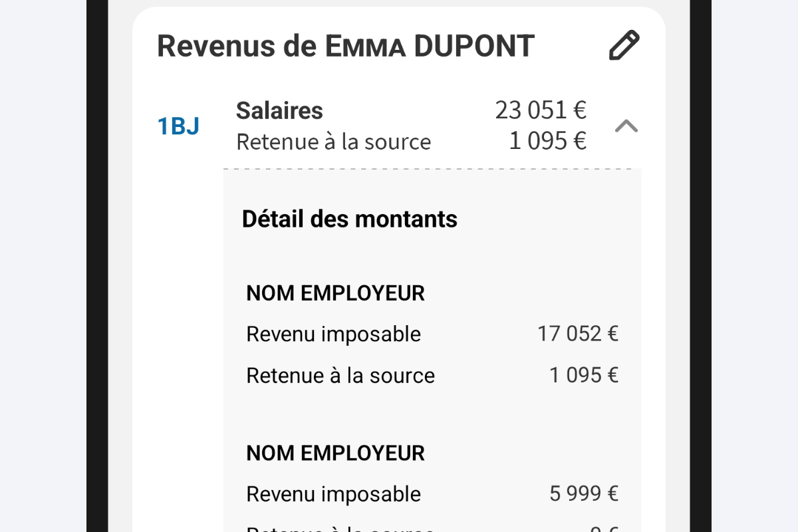Viewport: 798px width, 532px height.
Task: Click the dashed separator below Salaires
Action: click(432, 169)
